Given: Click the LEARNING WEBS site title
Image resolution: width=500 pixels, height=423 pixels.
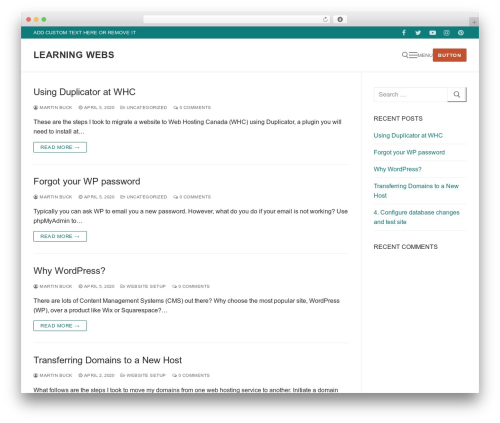Looking at the screenshot, I should (74, 55).
